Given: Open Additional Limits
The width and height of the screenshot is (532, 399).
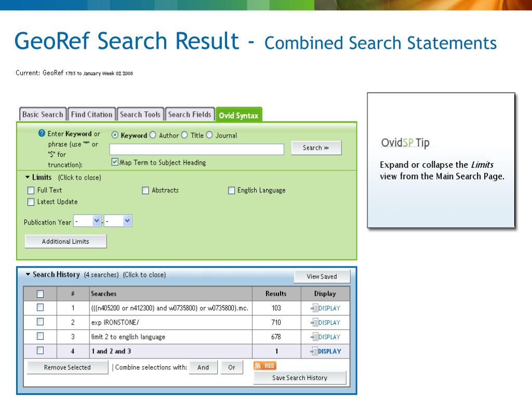Looking at the screenshot, I should pos(66,241).
